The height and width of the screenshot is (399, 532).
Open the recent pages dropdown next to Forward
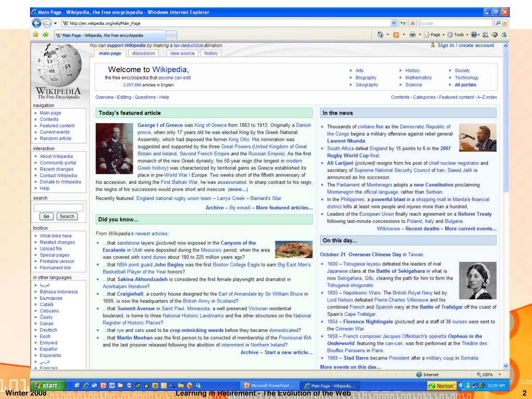[55, 23]
